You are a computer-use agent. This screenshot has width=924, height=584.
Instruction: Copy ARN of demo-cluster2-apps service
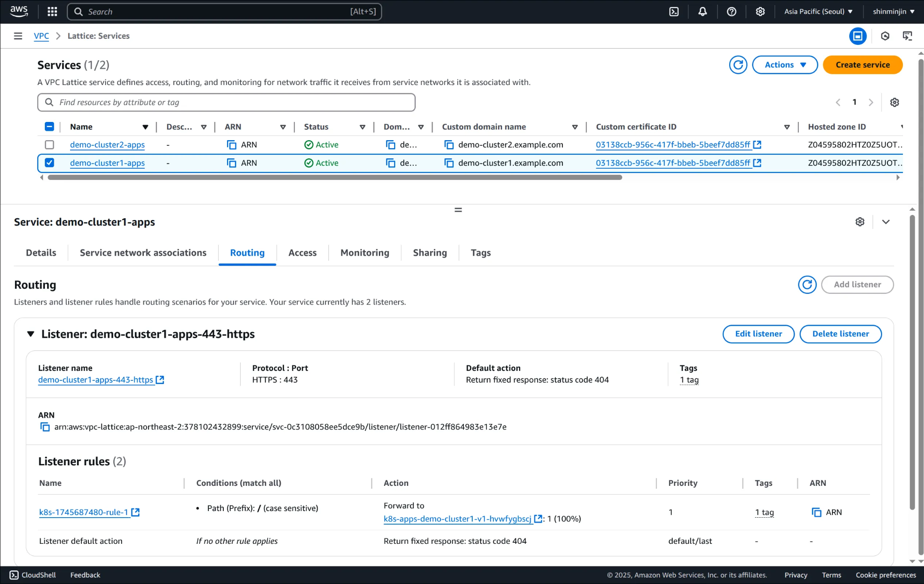[231, 145]
